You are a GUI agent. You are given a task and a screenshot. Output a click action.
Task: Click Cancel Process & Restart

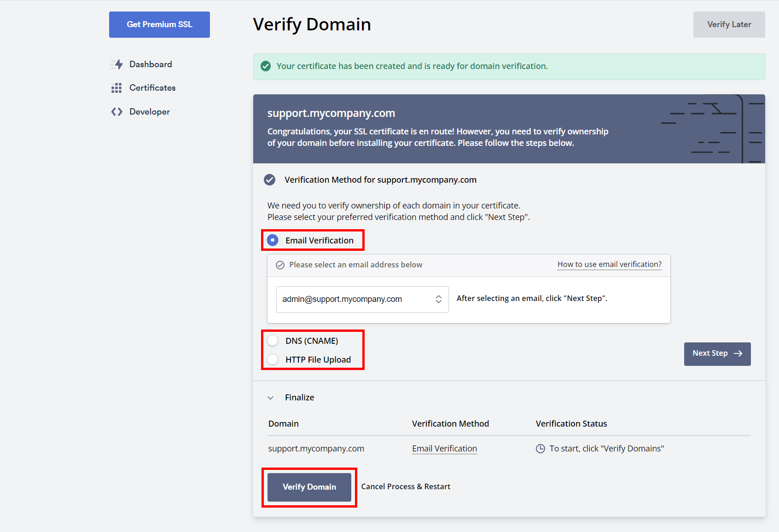coord(406,487)
